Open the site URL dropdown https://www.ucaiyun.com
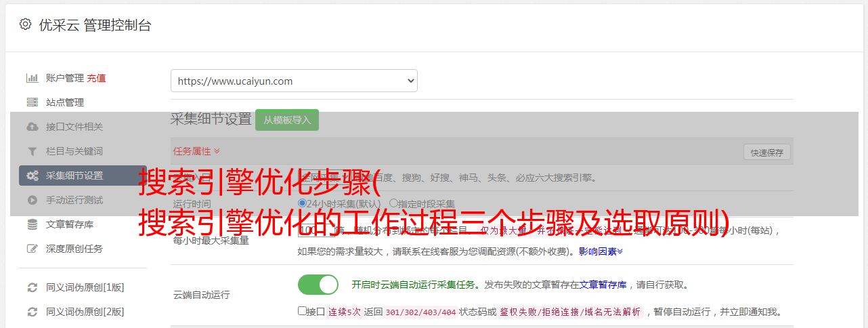 point(294,81)
